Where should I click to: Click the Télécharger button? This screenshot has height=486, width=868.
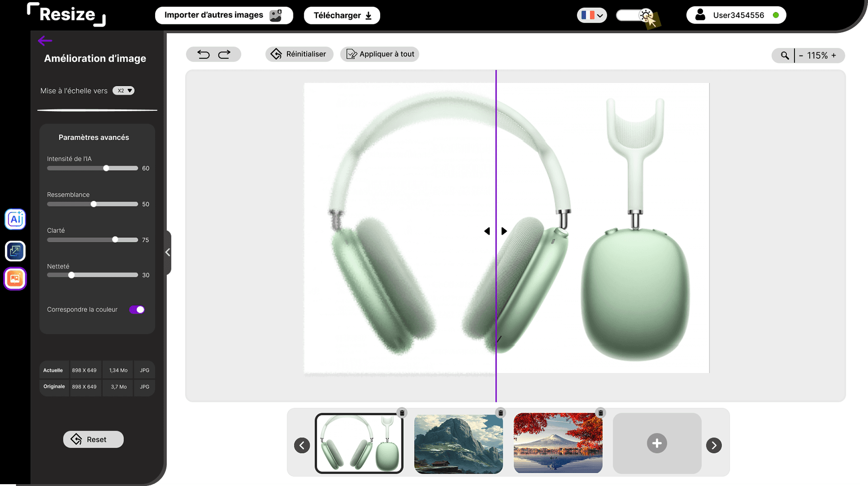click(x=342, y=15)
